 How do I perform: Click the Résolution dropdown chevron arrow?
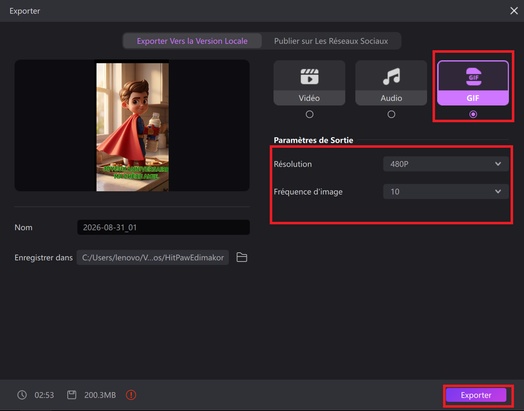pyautogui.click(x=498, y=164)
